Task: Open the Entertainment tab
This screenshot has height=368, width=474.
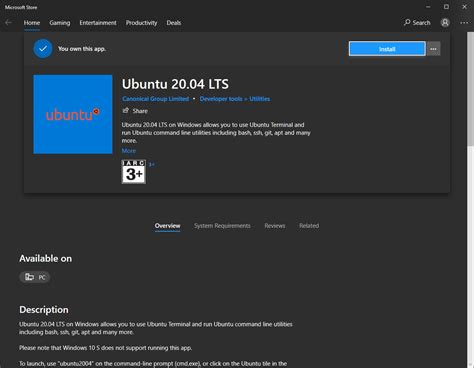Action: pyautogui.click(x=98, y=23)
